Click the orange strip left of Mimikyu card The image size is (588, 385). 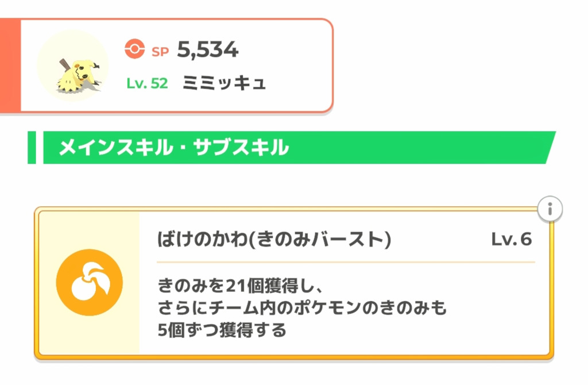[10, 65]
